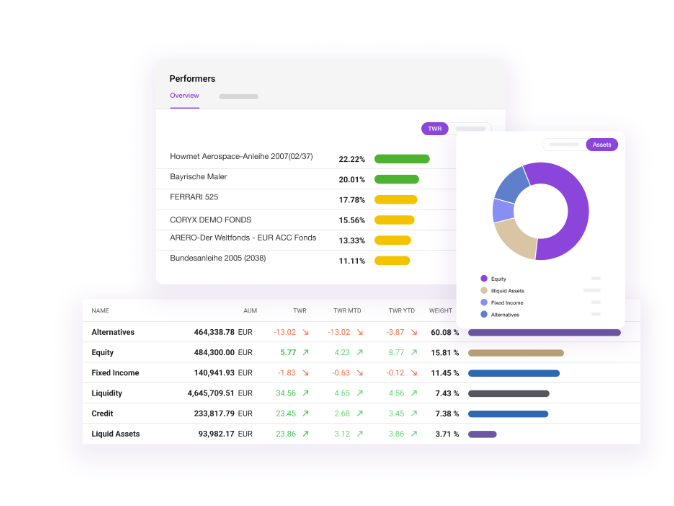This screenshot has height=506, width=674.
Task: Click the down arrow beside Fixed Income TWR -1.83
Action: point(306,373)
